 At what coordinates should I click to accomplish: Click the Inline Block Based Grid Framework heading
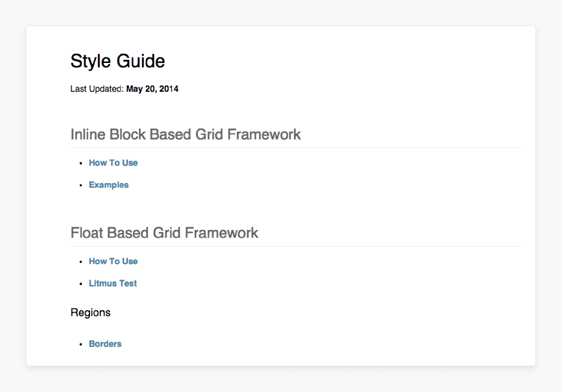click(x=185, y=134)
